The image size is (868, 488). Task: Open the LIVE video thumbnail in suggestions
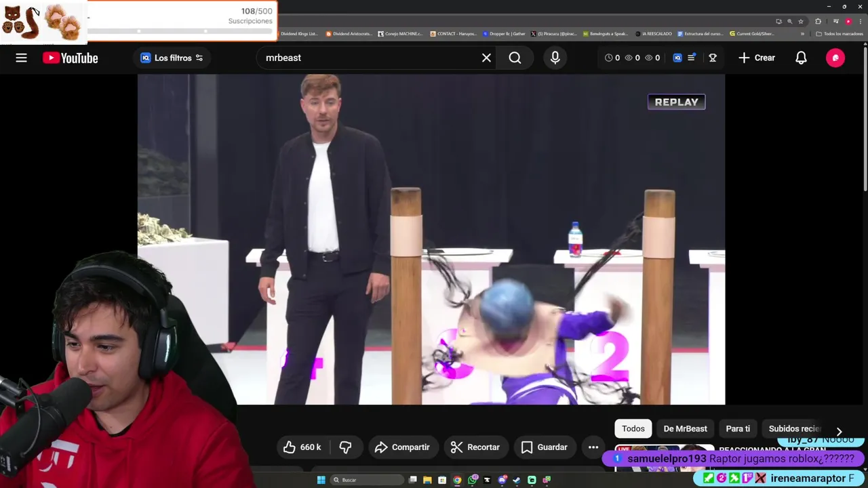pos(665,457)
